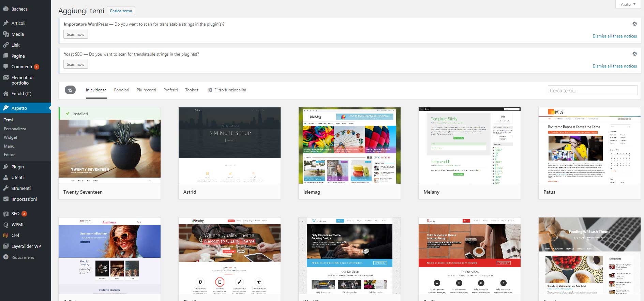Click the Yoast SEO icon

[x=6, y=214]
